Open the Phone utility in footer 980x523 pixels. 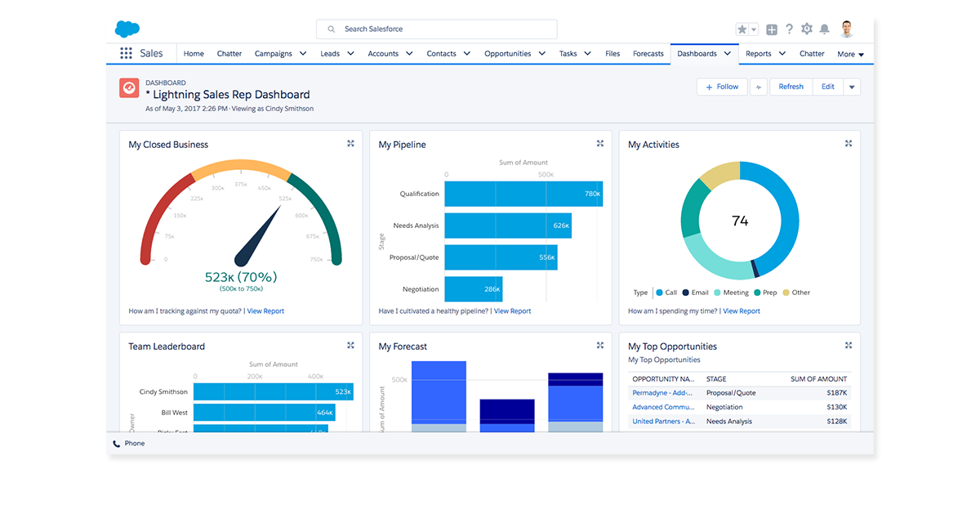tap(129, 444)
